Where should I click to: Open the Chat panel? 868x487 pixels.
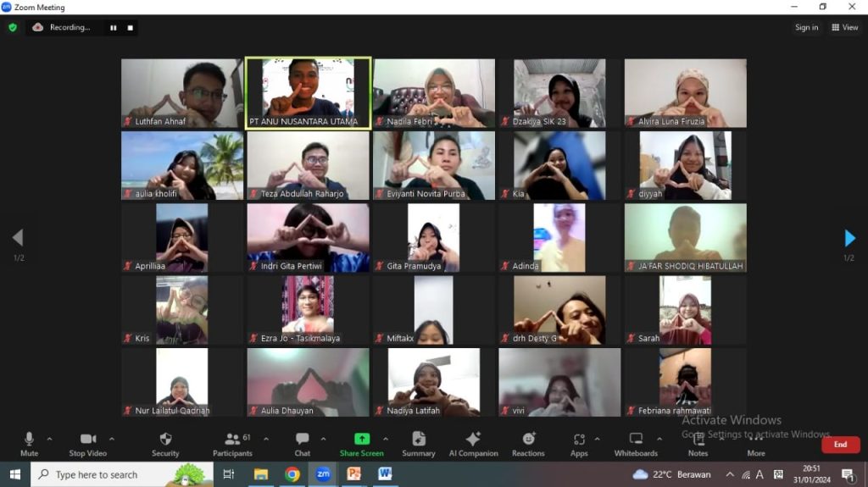[x=303, y=445]
